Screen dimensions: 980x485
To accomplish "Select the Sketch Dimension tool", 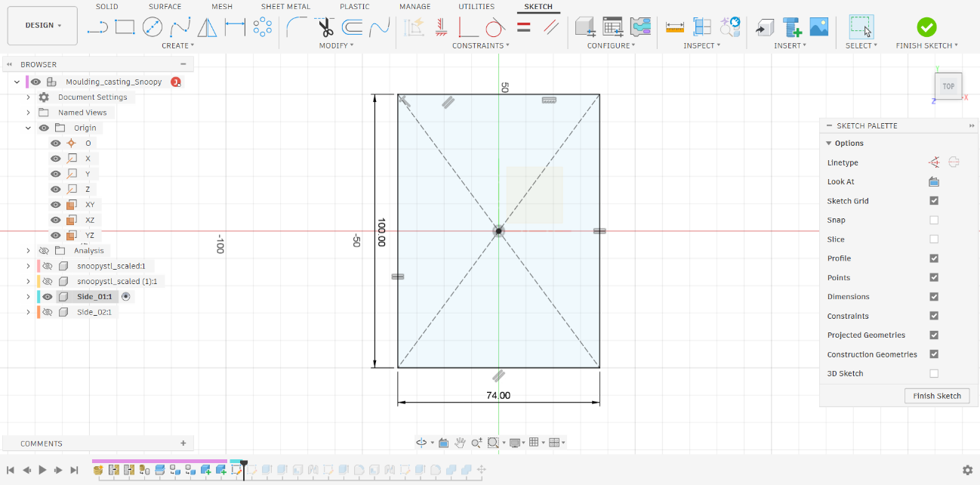I will (235, 28).
